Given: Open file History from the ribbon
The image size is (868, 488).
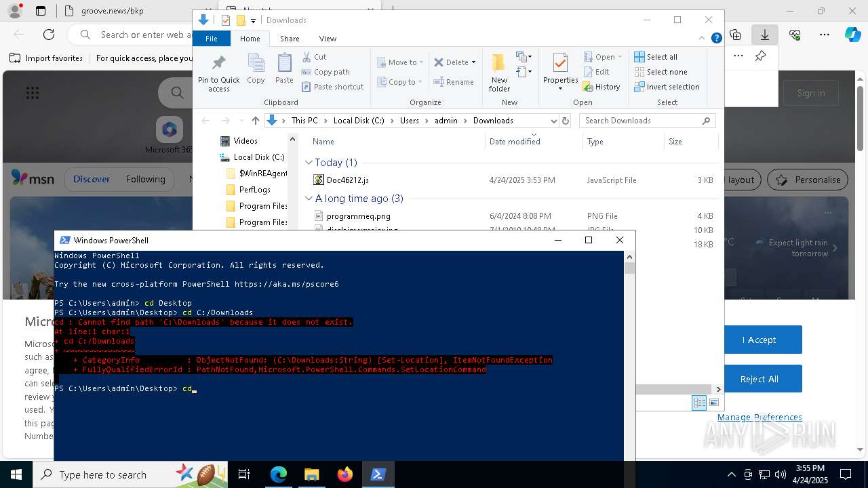Looking at the screenshot, I should click(601, 87).
